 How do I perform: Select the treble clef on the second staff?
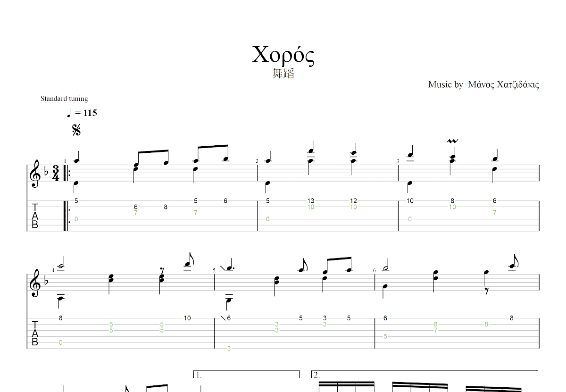pyautogui.click(x=35, y=282)
